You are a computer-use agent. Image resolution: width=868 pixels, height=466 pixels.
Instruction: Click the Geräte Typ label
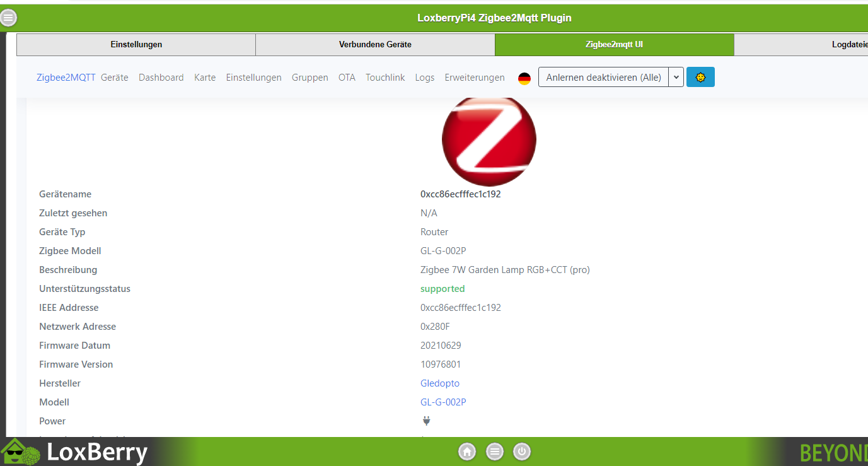click(62, 232)
